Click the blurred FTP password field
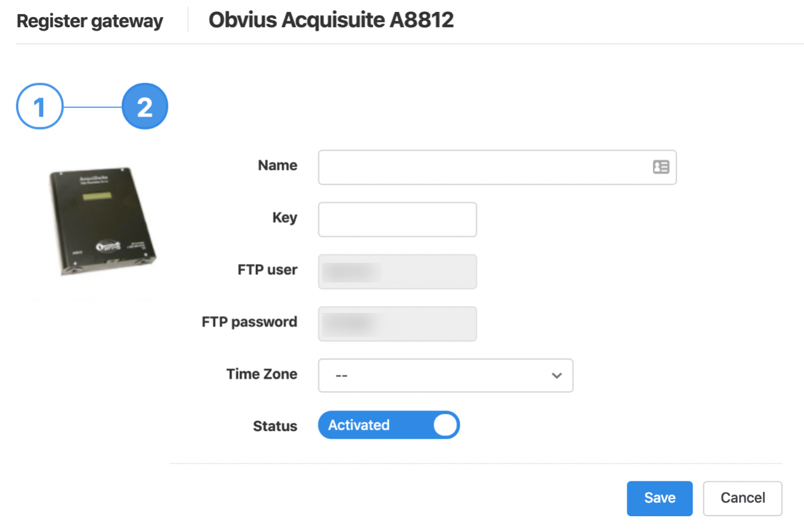804x532 pixels. pyautogui.click(x=398, y=324)
